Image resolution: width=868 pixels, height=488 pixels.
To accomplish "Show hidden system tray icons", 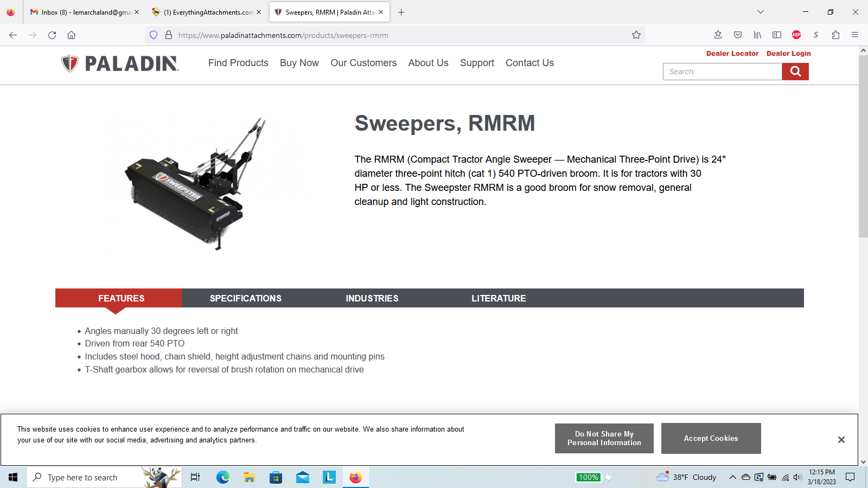I will (732, 477).
